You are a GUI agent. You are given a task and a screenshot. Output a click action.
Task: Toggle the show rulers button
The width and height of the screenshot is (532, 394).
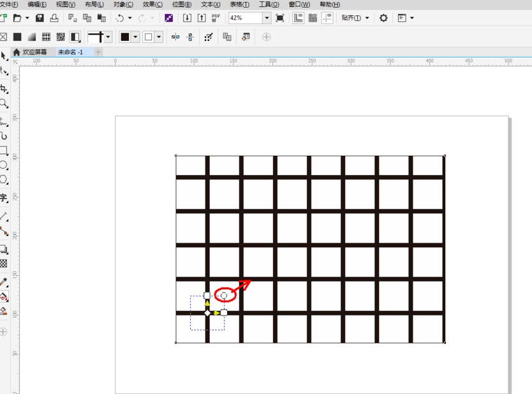[298, 18]
